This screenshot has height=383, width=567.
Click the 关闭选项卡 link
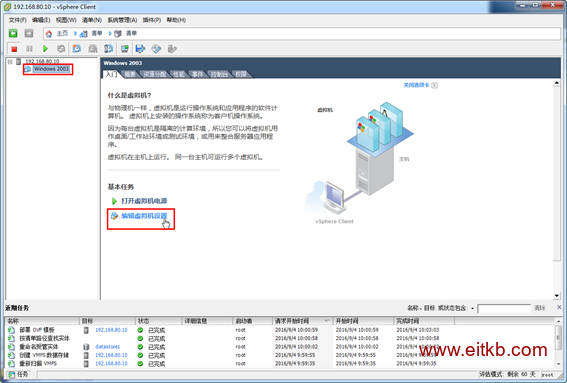[x=416, y=85]
